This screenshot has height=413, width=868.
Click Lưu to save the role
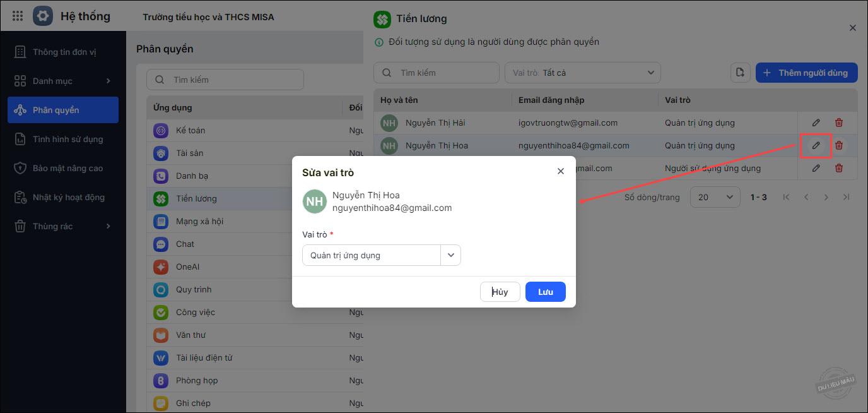[546, 292]
